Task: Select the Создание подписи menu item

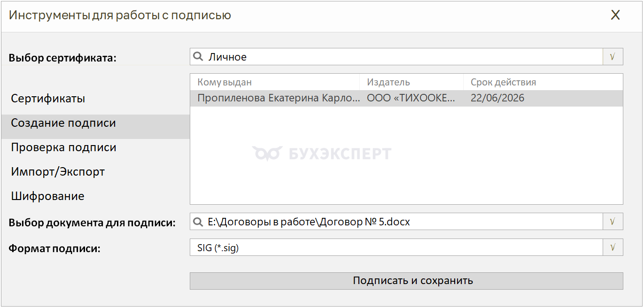Action: click(63, 123)
